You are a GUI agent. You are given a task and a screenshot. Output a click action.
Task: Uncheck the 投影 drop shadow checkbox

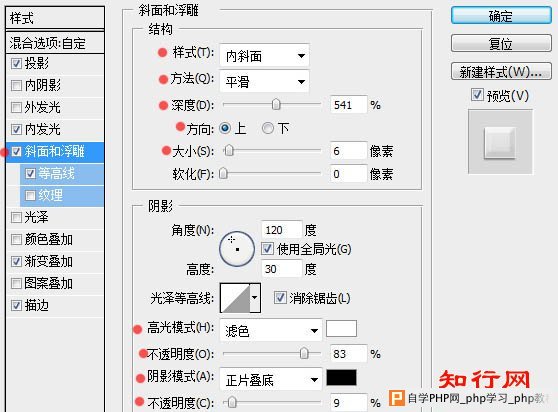tap(16, 64)
